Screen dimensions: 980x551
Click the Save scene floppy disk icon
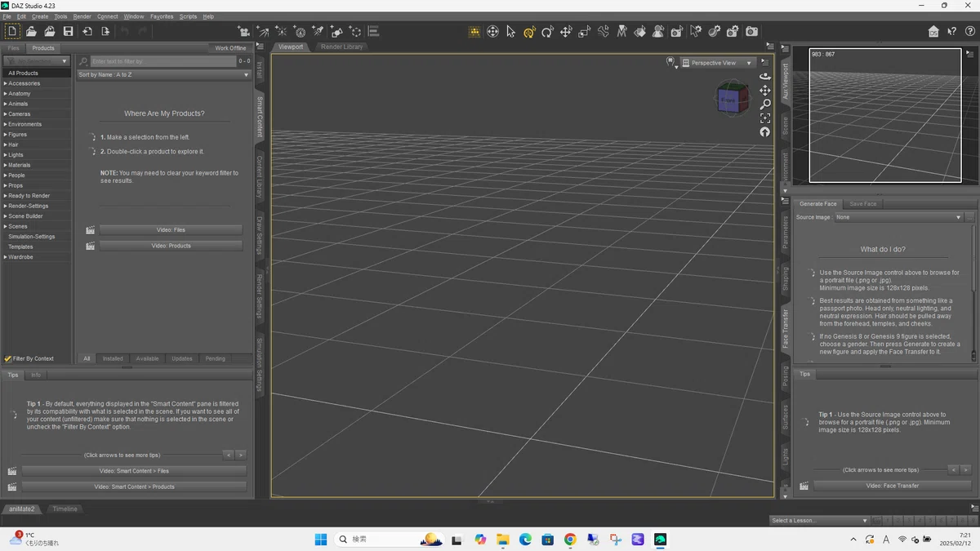tap(69, 31)
